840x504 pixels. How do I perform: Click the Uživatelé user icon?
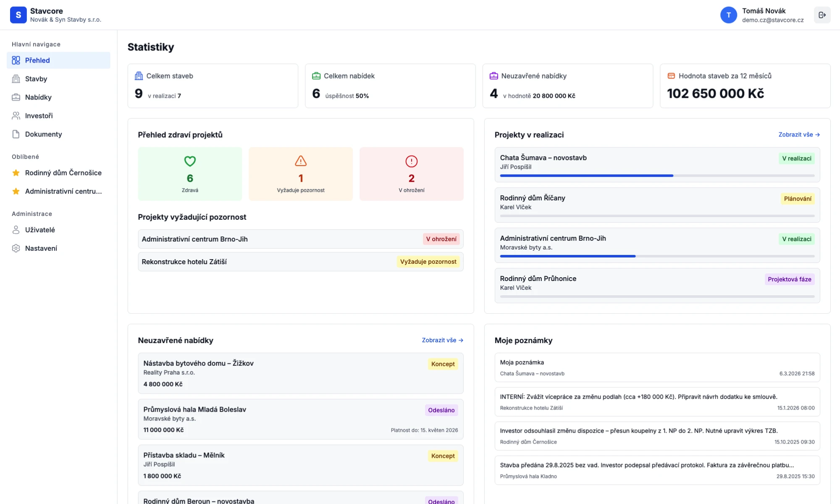pyautogui.click(x=16, y=229)
